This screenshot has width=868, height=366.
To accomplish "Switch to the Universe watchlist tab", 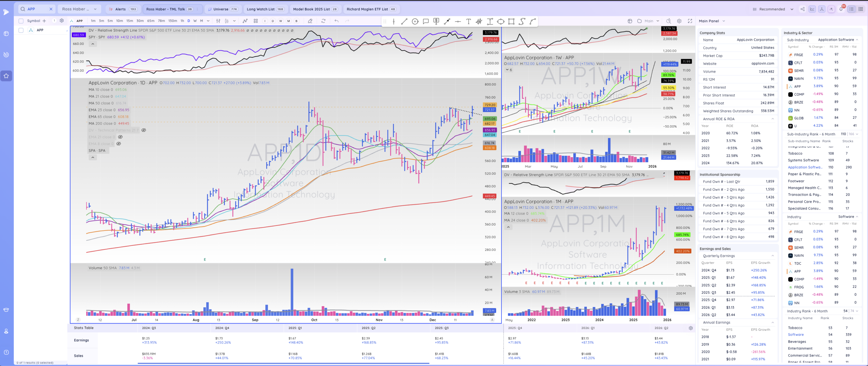I will point(223,9).
